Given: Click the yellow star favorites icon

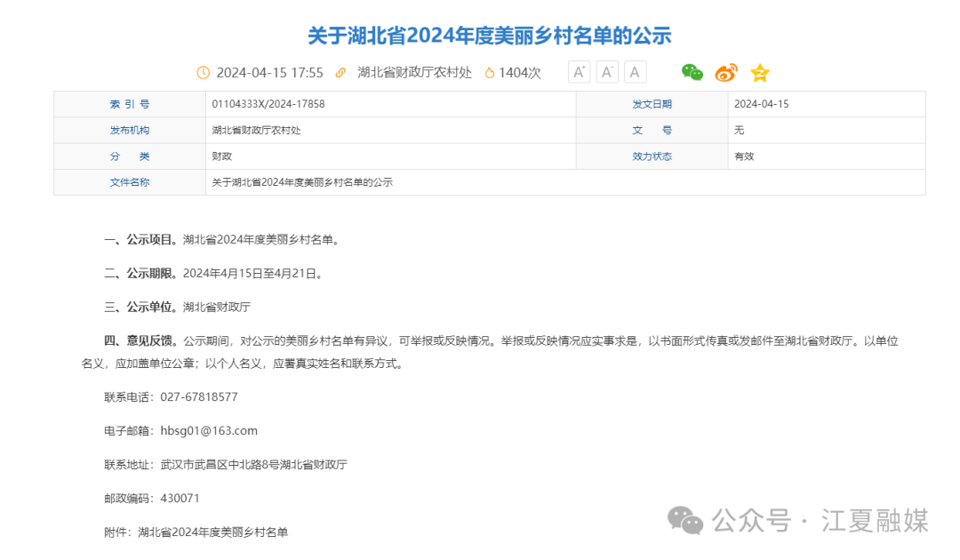Looking at the screenshot, I should point(760,72).
